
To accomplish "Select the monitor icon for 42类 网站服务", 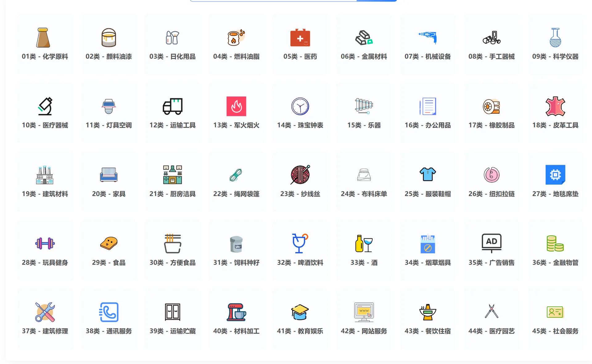I will [364, 312].
